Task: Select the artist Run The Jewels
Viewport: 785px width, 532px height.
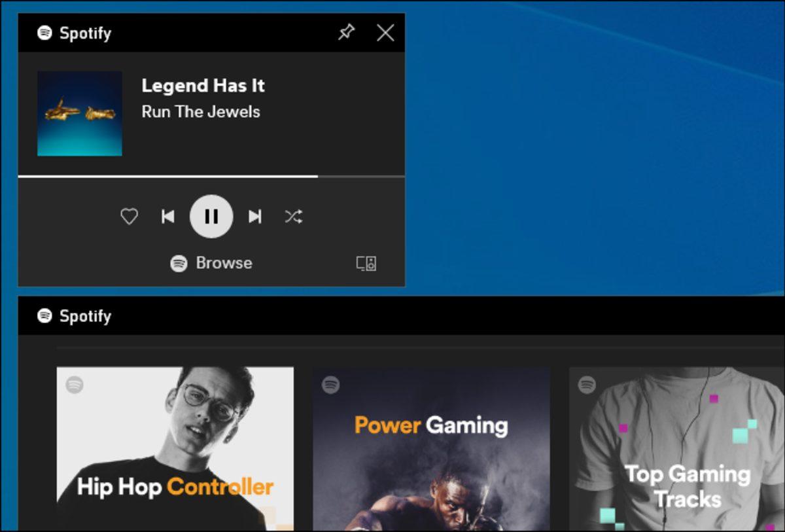Action: click(200, 112)
